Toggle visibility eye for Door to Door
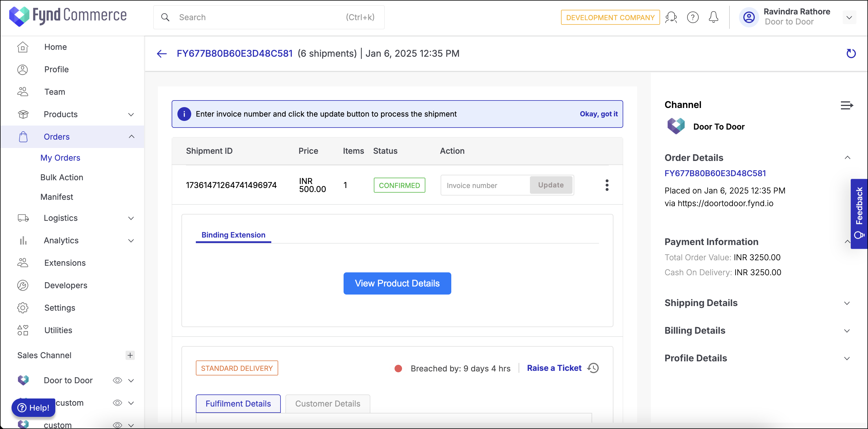This screenshot has width=868, height=429. 117,380
